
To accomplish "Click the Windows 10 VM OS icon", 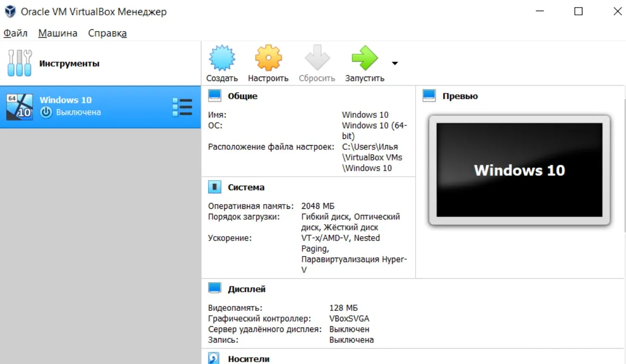I will click(20, 107).
